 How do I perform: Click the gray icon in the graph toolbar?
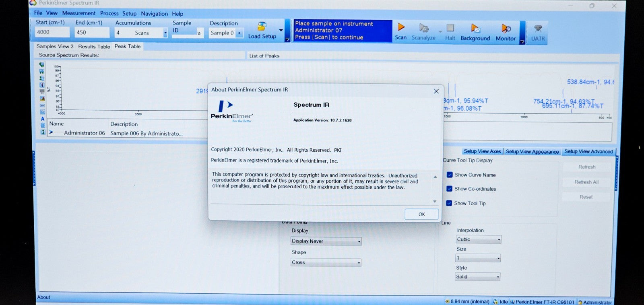click(42, 92)
